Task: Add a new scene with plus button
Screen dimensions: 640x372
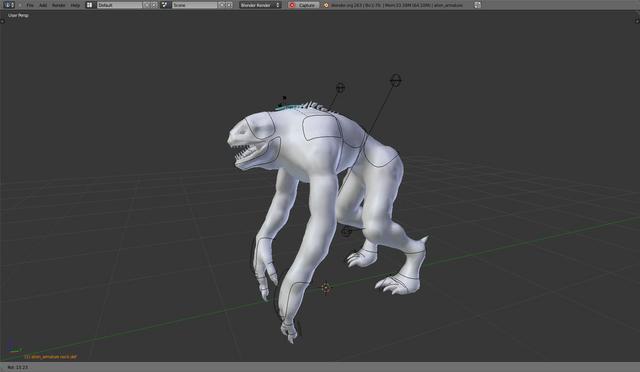Action: (x=222, y=5)
